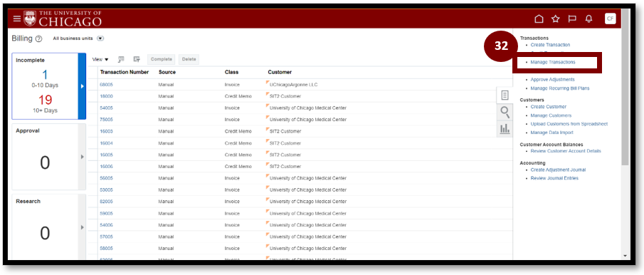Open the hamburger navigator menu
This screenshot has width=644, height=275.
[x=16, y=19]
